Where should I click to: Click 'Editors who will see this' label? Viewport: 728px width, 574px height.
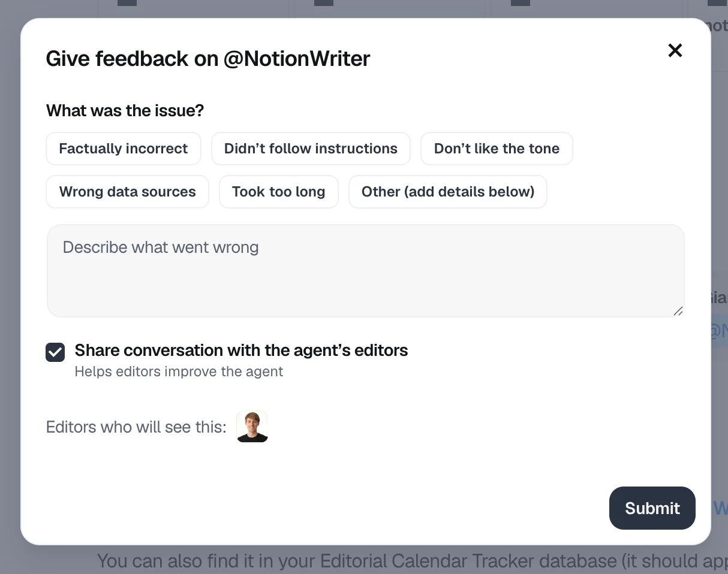[136, 427]
